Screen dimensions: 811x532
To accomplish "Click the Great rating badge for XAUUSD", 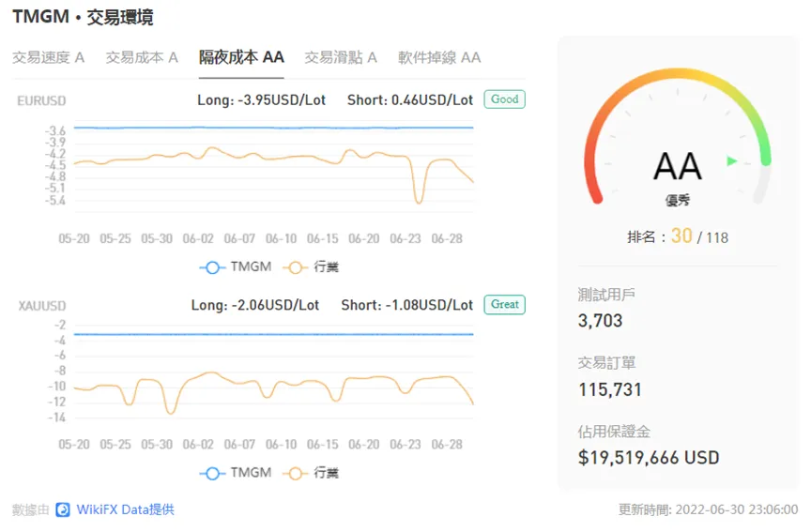I will click(505, 305).
